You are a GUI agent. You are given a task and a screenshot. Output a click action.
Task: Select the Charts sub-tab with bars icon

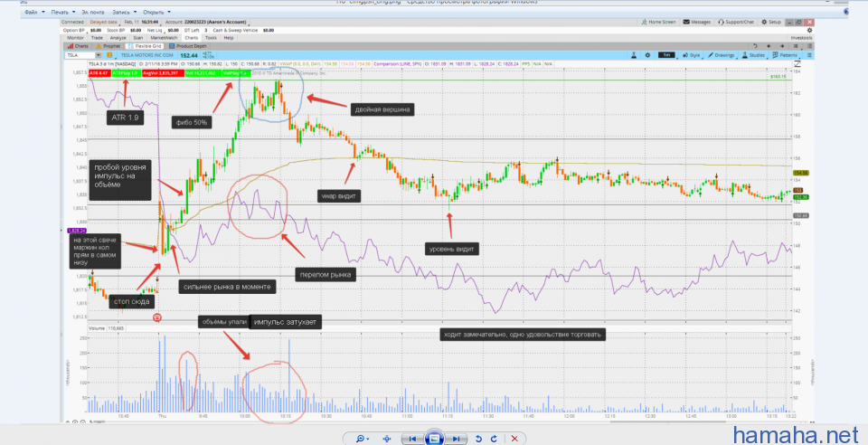click(x=78, y=46)
